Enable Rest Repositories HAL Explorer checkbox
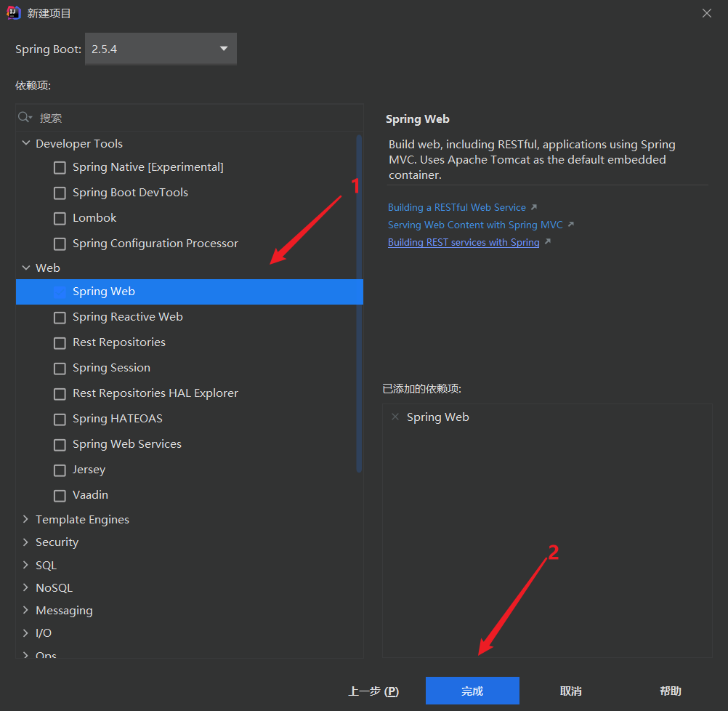The height and width of the screenshot is (711, 728). [x=60, y=394]
